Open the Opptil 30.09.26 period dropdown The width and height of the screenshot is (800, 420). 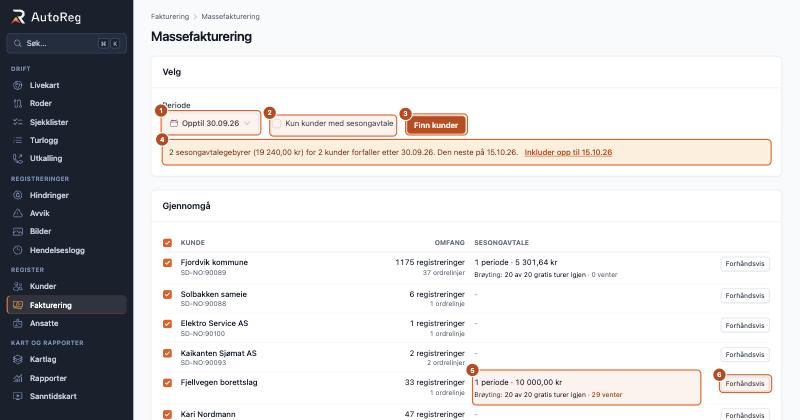[x=211, y=123]
